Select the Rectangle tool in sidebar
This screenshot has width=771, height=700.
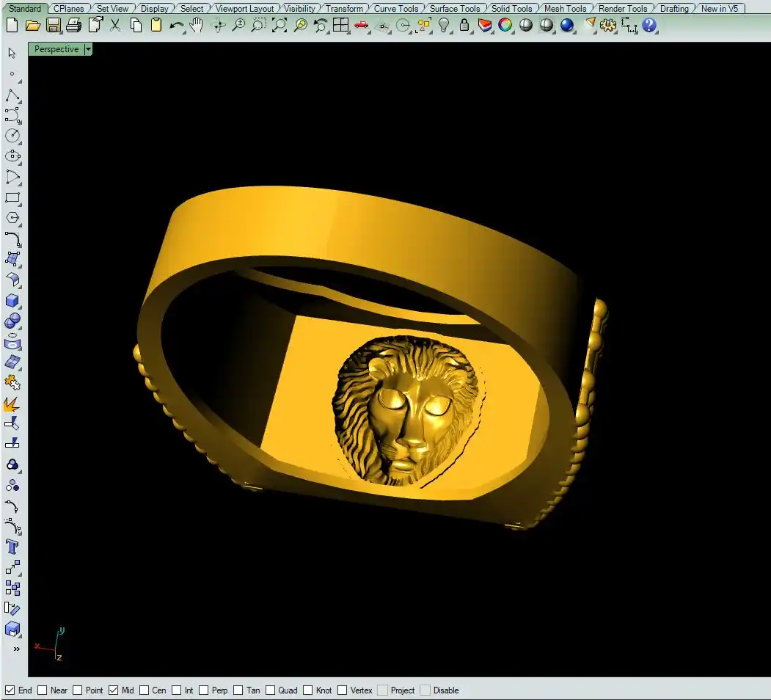click(x=12, y=198)
